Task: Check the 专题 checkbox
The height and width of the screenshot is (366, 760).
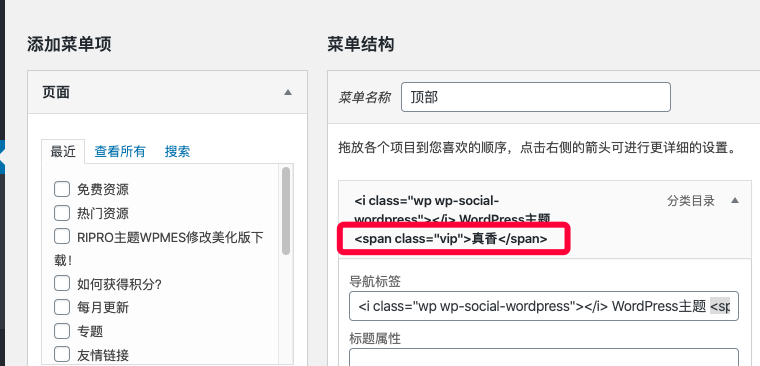Action: click(x=62, y=331)
